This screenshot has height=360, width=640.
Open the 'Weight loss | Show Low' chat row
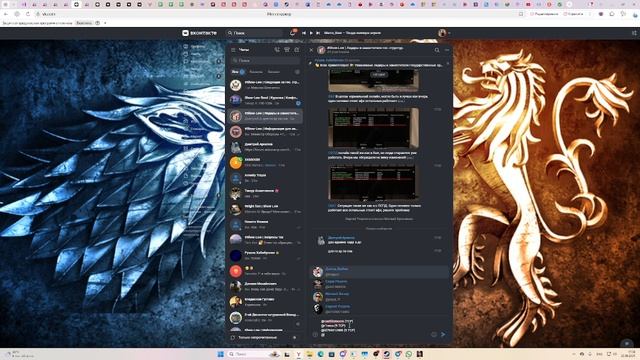point(265,209)
